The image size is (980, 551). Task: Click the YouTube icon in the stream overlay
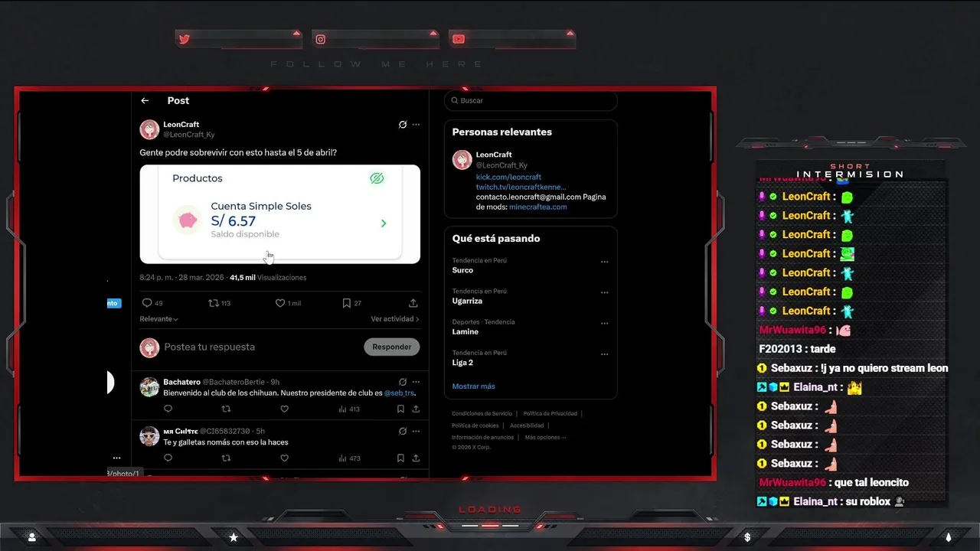458,39
